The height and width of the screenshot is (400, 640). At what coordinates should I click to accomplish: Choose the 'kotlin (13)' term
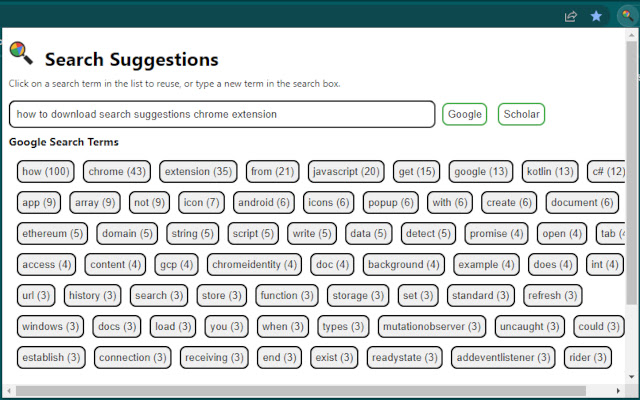550,171
